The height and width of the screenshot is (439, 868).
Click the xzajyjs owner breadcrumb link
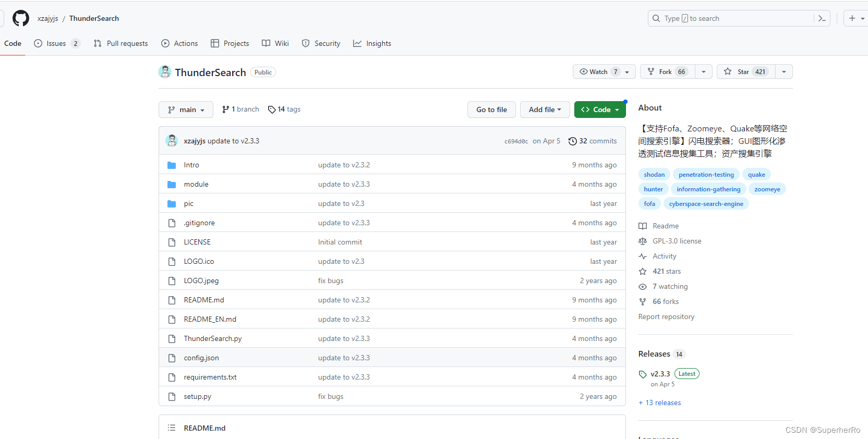pos(48,18)
